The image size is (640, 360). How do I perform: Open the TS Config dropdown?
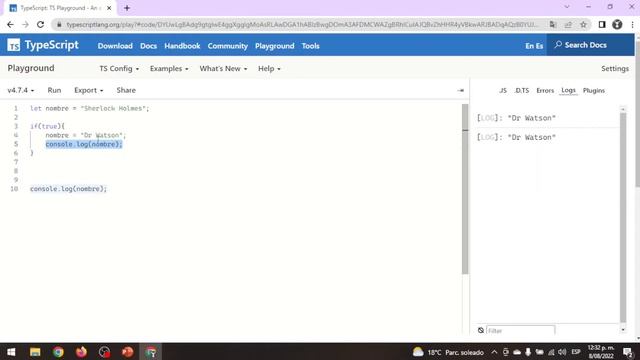pos(119,69)
